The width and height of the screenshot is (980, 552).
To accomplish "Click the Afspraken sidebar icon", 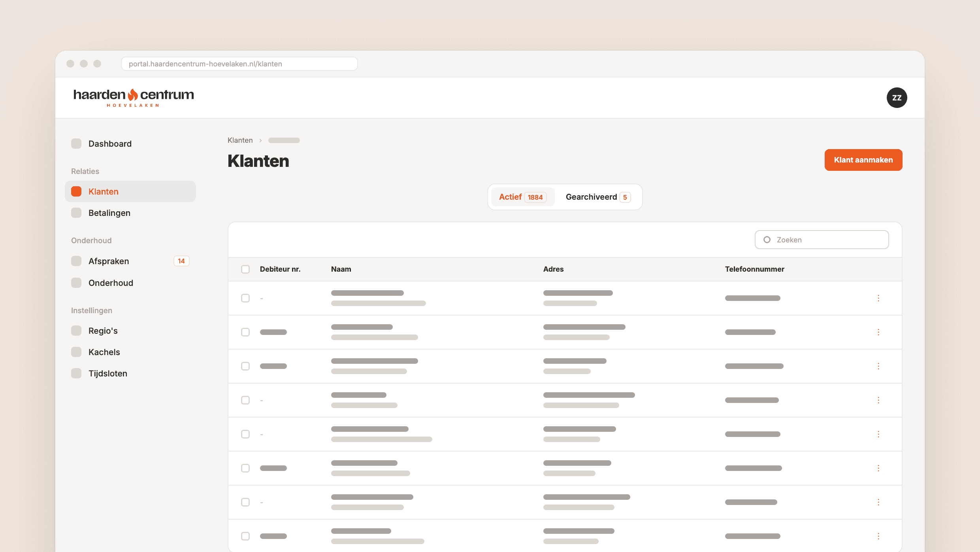I will [x=76, y=261].
